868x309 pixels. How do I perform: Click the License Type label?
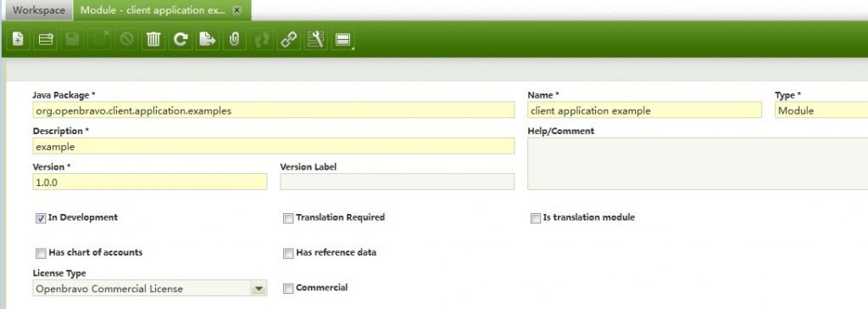pos(59,273)
